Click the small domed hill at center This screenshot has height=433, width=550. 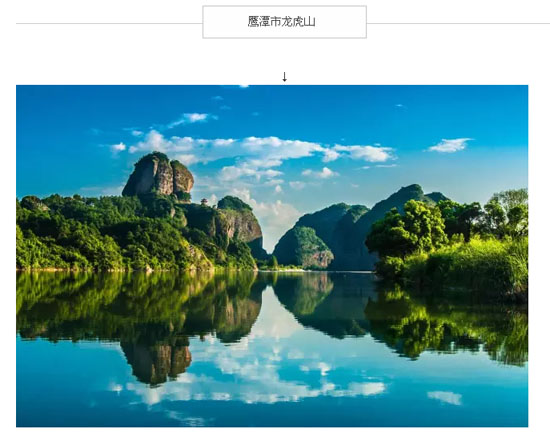[x=303, y=247]
